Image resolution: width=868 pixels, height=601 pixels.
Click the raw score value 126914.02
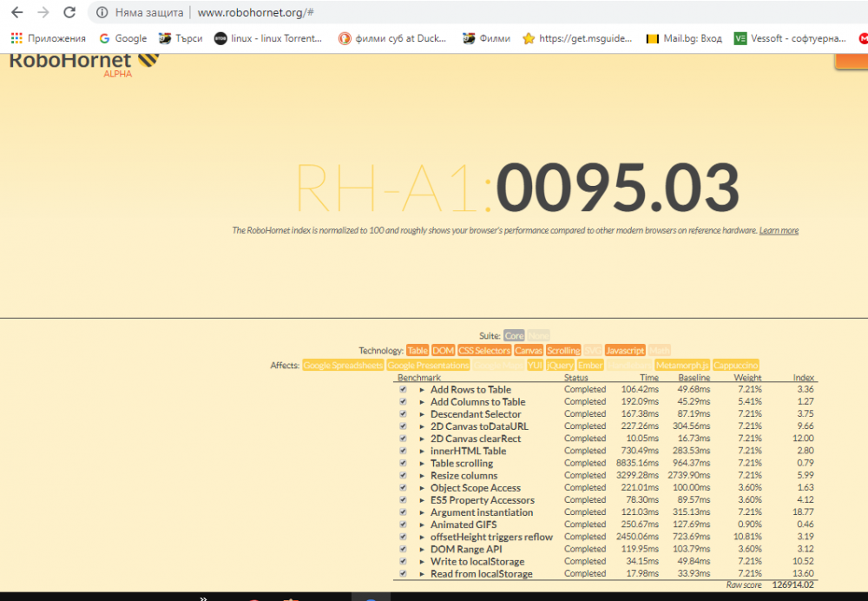point(792,585)
